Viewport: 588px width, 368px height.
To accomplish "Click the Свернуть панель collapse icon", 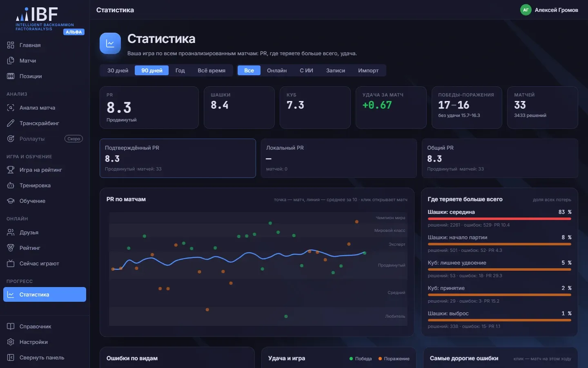I will (11, 357).
